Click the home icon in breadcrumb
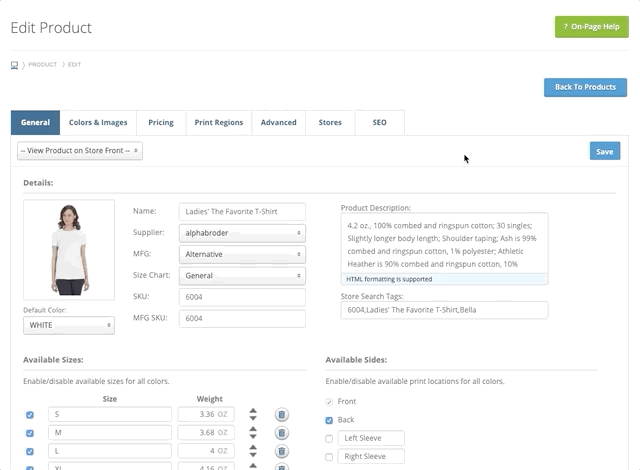 point(14,65)
